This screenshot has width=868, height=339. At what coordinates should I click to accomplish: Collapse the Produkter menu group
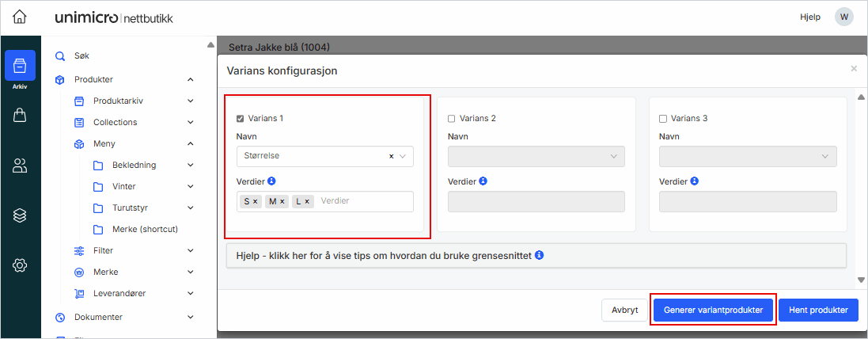[190, 79]
